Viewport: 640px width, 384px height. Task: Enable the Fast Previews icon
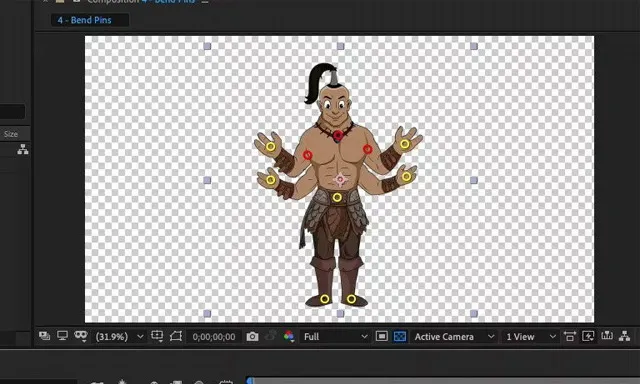(588, 336)
